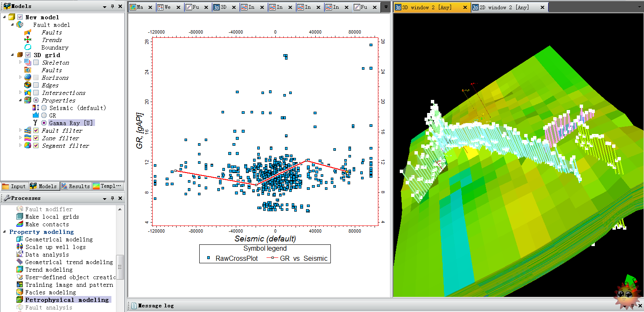The height and width of the screenshot is (312, 644).
Task: Uncheck the Zone filter checkbox
Action: point(36,138)
